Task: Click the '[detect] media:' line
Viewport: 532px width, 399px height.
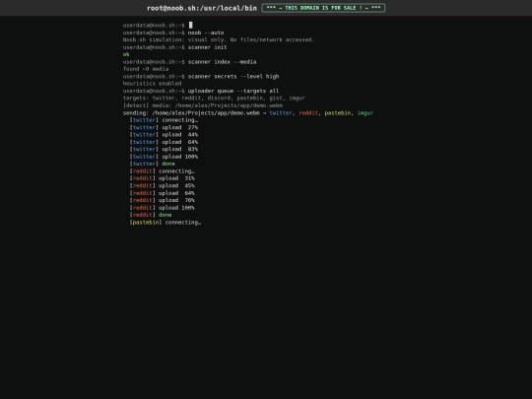Action: click(203, 105)
